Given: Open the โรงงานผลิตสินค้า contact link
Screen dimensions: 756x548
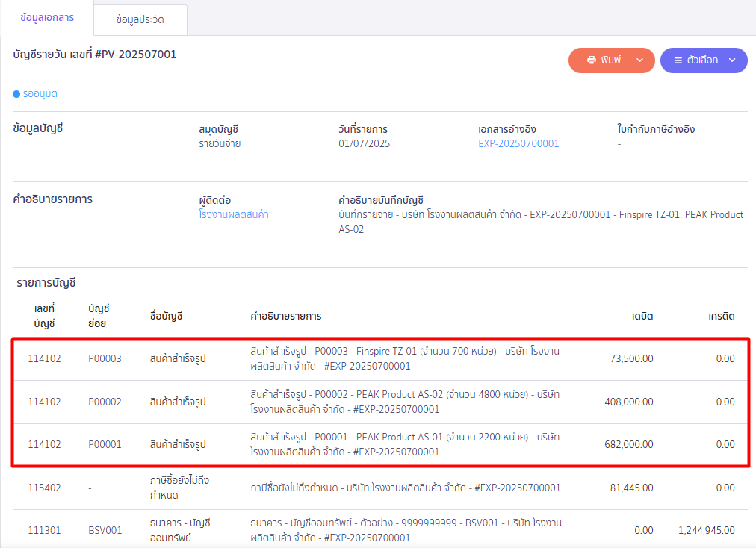Looking at the screenshot, I should click(234, 214).
